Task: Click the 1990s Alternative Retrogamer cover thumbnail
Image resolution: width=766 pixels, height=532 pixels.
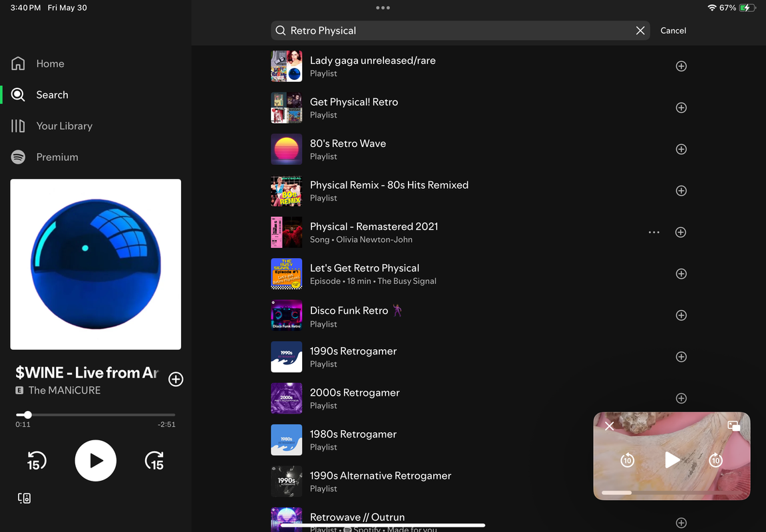Action: pyautogui.click(x=286, y=481)
